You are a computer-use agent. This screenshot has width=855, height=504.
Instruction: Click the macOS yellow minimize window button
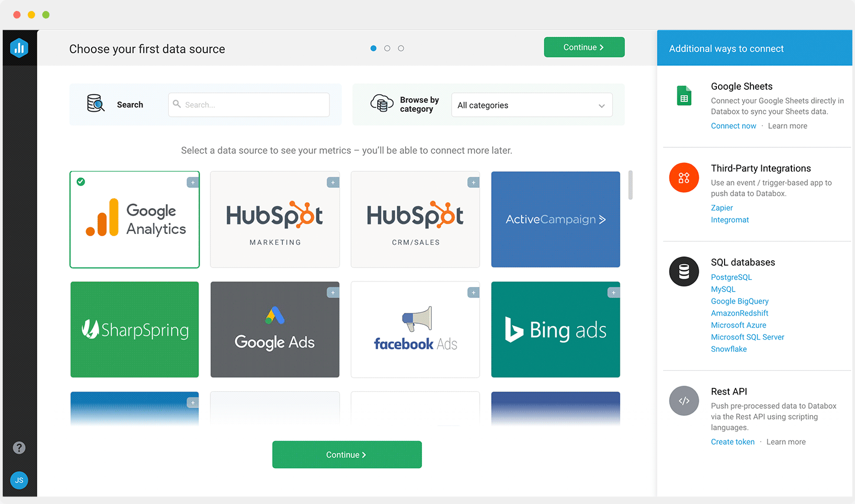pos(31,15)
